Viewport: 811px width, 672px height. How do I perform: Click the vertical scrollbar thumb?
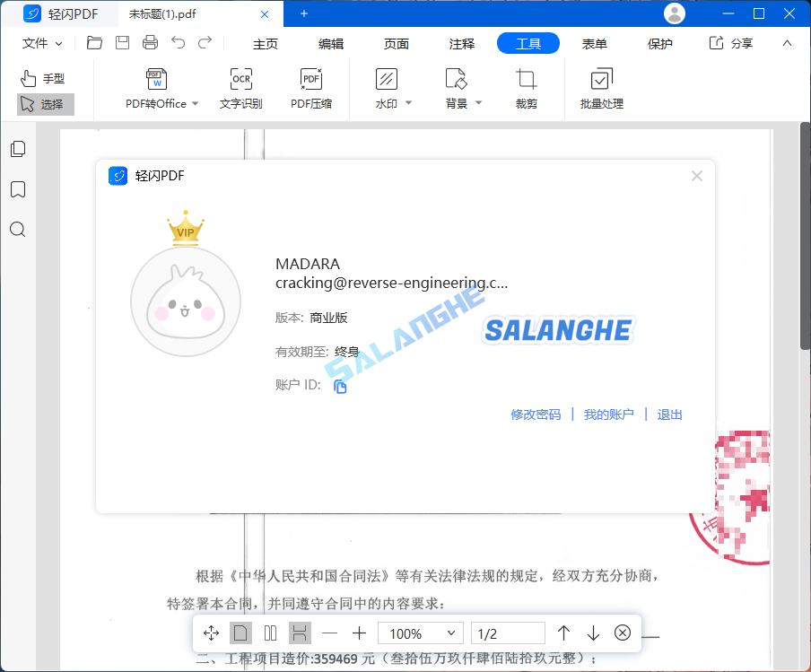[806, 236]
